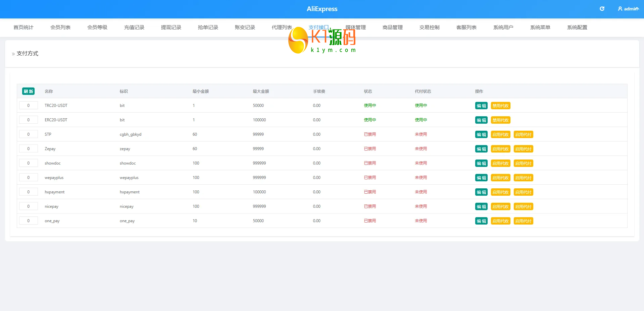The height and width of the screenshot is (311, 644).
Task: Enable 启用代付 for Zepay row
Action: coord(523,149)
